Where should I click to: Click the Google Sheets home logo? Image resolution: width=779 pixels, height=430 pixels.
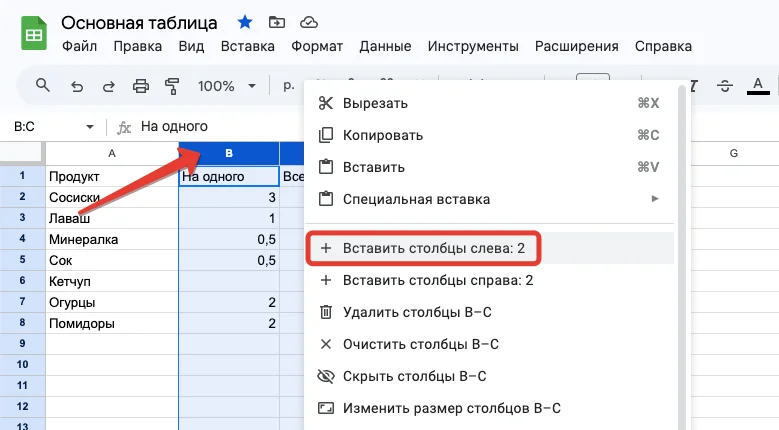pyautogui.click(x=34, y=34)
